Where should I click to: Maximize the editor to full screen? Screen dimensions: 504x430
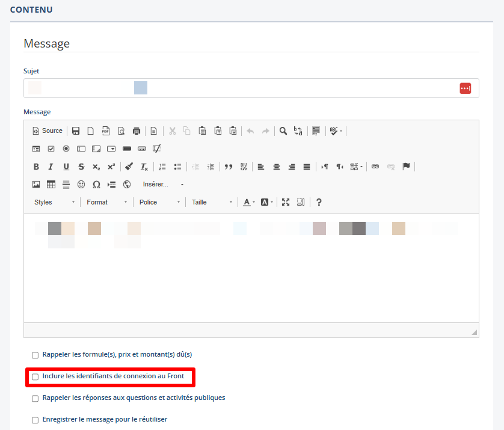(x=286, y=202)
